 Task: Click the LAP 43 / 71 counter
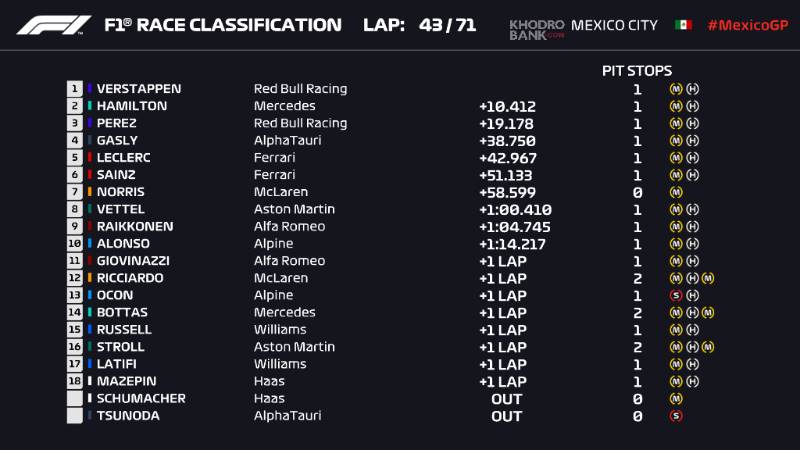[x=419, y=25]
